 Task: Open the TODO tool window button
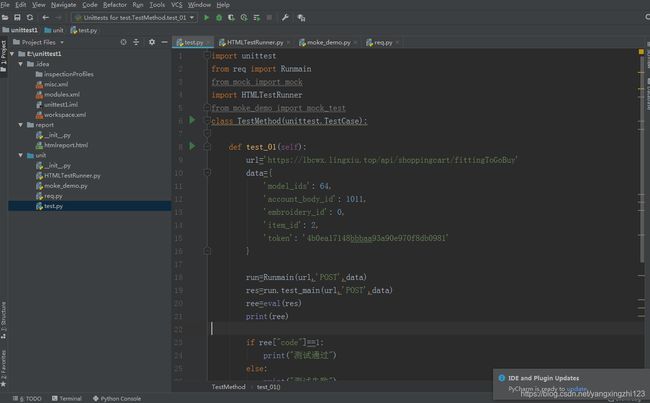coord(27,398)
